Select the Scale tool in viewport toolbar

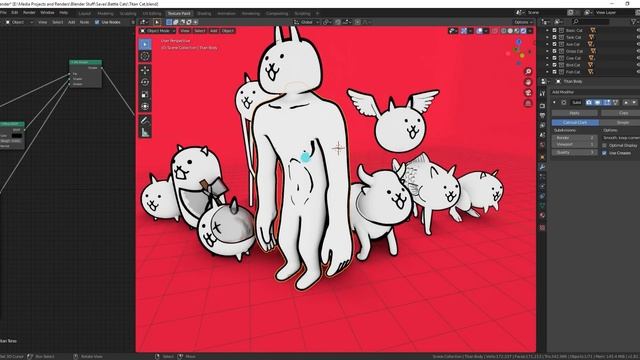click(145, 95)
